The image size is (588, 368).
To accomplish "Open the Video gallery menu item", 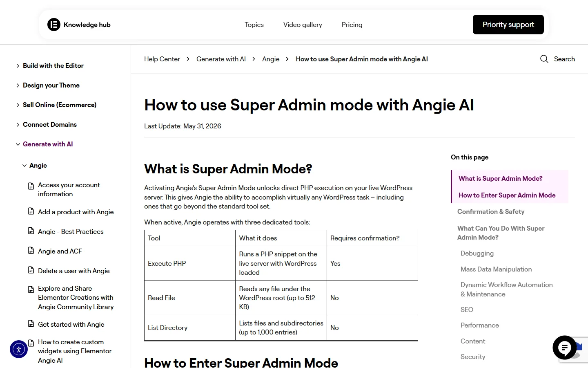I will click(303, 25).
